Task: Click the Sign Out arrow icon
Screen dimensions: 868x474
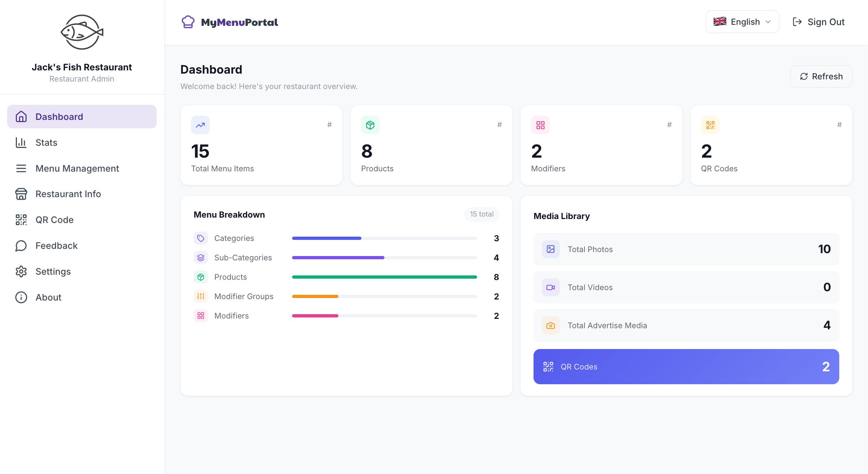Action: (797, 22)
